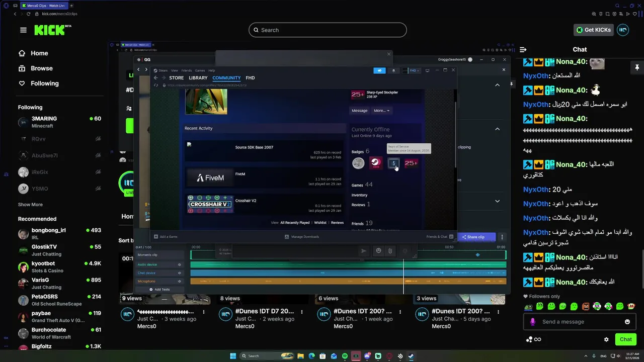Open the Kick hamburger menu
Viewport: 644px width, 362px height.
click(23, 30)
